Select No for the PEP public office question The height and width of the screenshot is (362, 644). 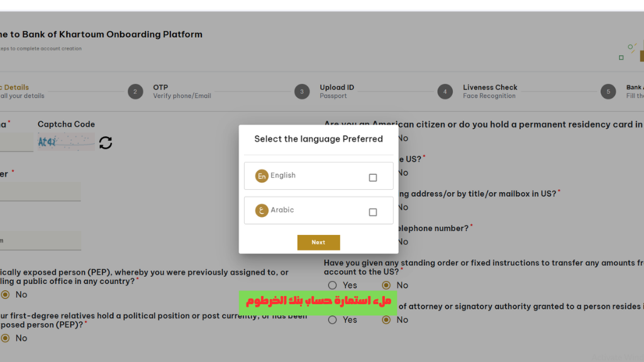click(5, 295)
